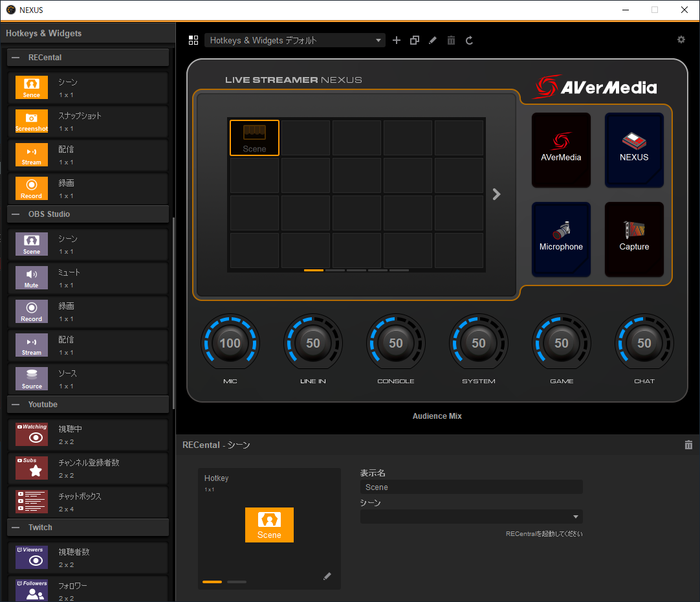Viewport: 700px width, 602px height.
Task: Switch to the fifth grid page indicator
Action: tap(399, 270)
